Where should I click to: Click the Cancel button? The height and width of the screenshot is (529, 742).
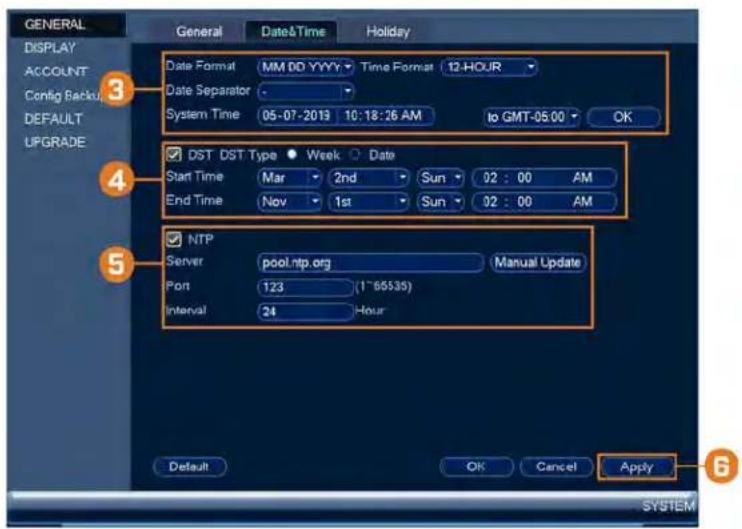tap(556, 467)
